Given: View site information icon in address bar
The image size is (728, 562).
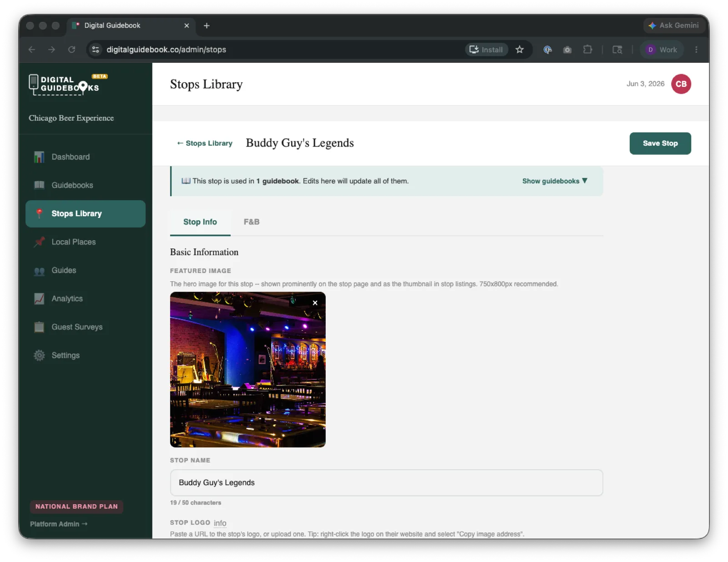Looking at the screenshot, I should (x=96, y=50).
